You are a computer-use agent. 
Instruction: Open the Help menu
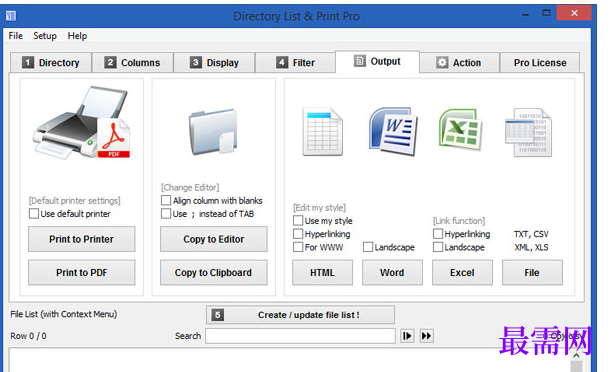[77, 36]
